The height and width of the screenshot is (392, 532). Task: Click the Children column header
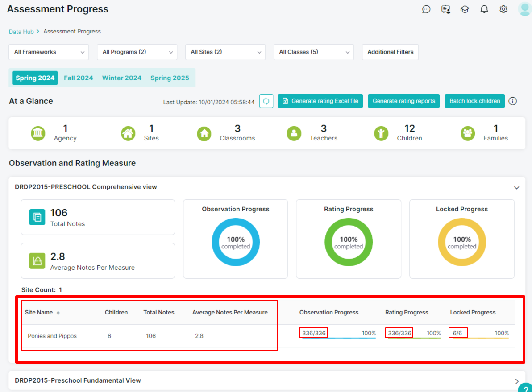[116, 312]
